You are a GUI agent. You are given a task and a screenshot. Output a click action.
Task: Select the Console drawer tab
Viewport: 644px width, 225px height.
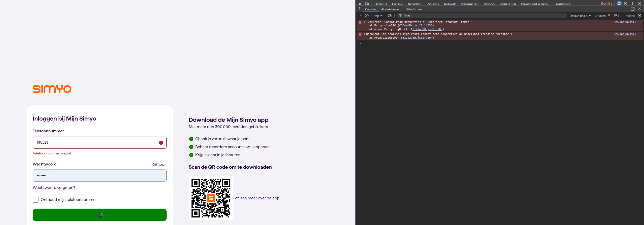(370, 9)
